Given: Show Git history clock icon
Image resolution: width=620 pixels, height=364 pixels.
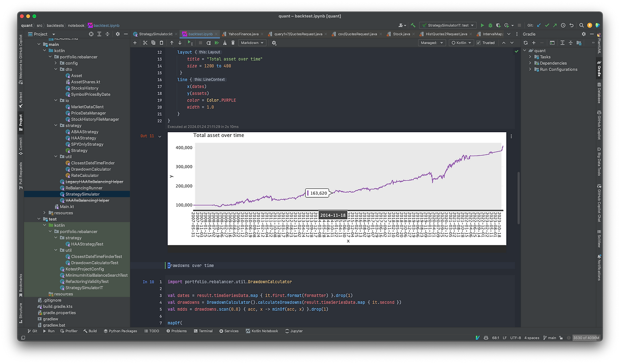Looking at the screenshot, I should coord(563,25).
